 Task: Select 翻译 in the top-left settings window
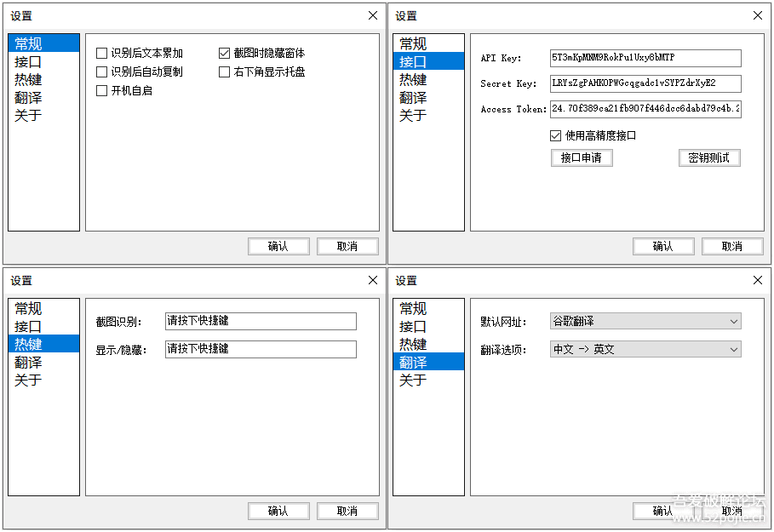click(44, 97)
